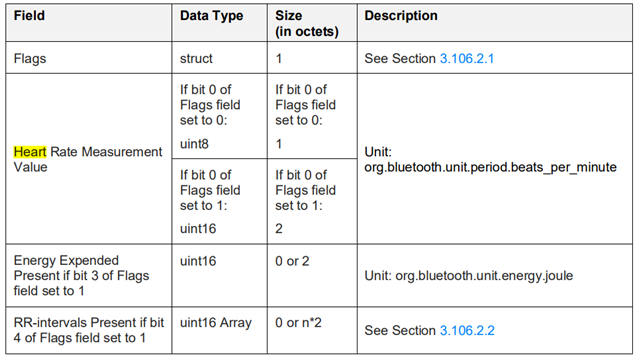Click the uint8 data type text
The height and width of the screenshot is (360, 640).
pos(194,144)
